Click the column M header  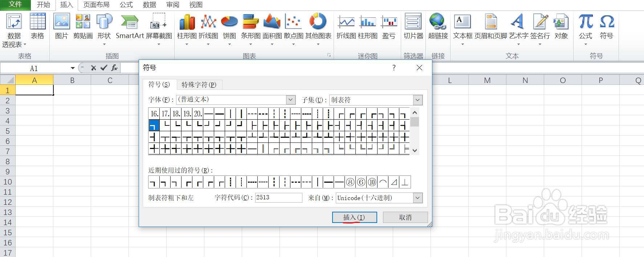coord(487,80)
